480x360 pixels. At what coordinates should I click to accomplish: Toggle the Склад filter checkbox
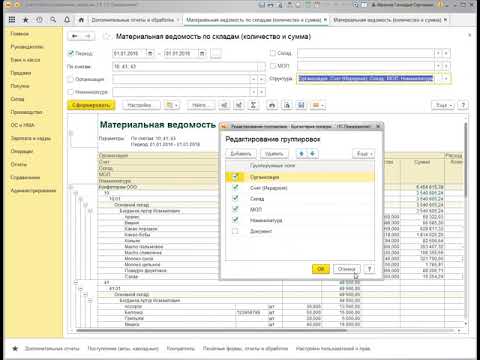pos(273,53)
